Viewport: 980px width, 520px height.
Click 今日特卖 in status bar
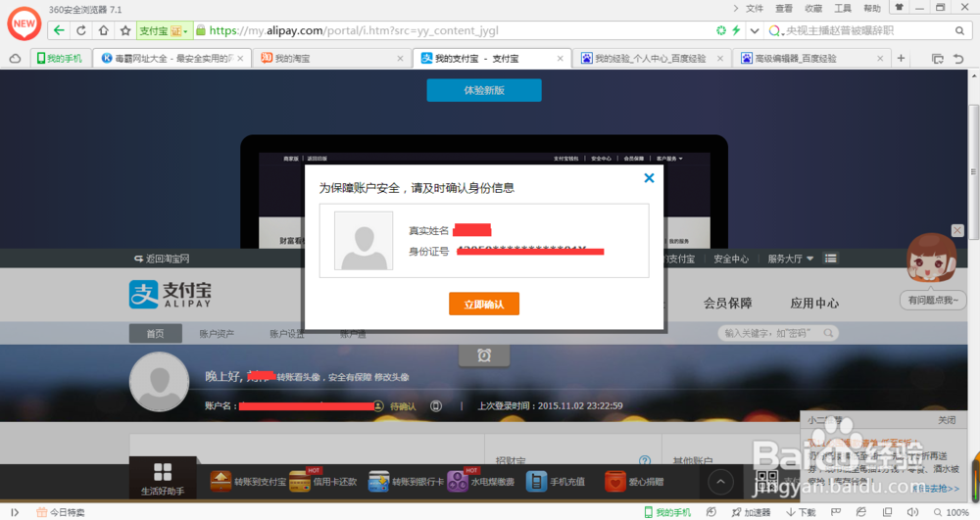61,512
